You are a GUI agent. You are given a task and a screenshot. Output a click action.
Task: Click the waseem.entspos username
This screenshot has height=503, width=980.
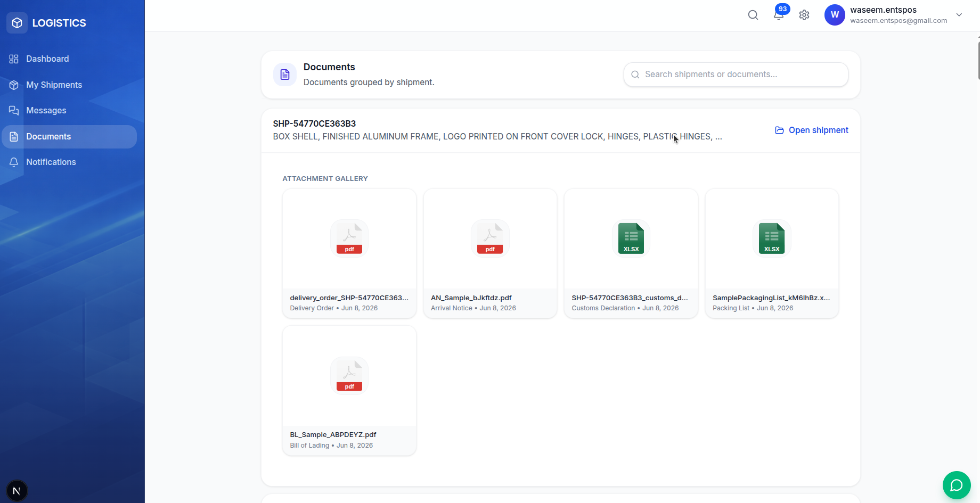[883, 10]
